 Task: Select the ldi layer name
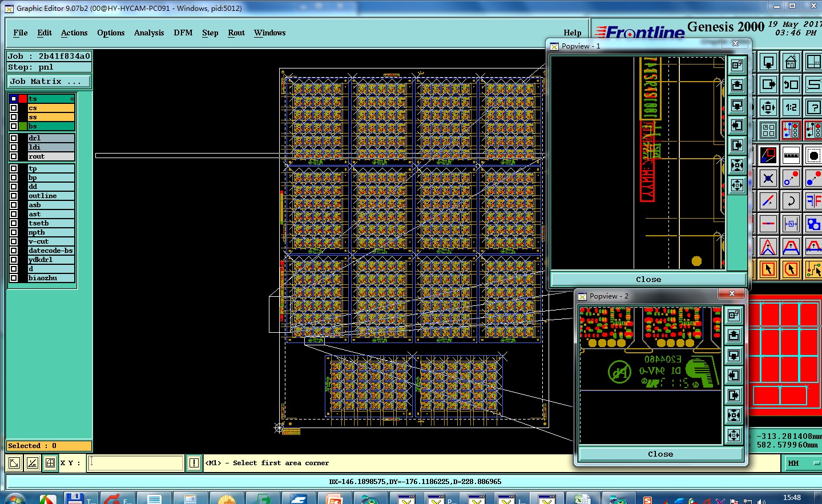tap(51, 147)
